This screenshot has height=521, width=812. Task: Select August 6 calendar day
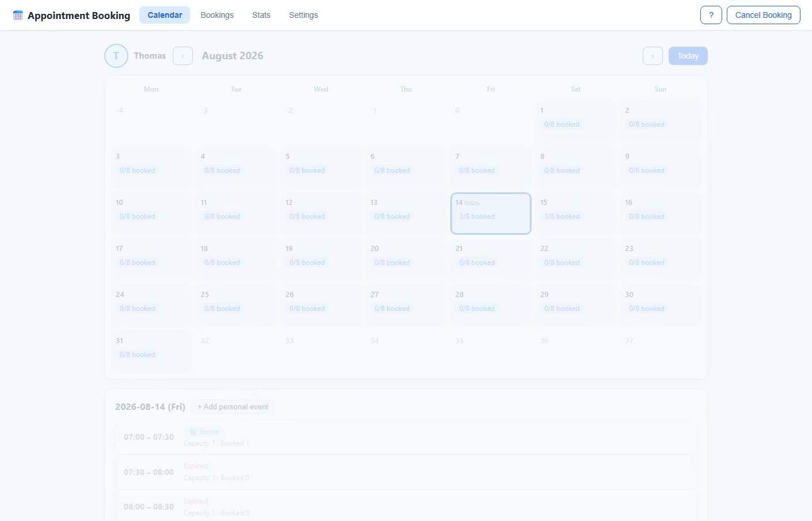click(x=406, y=168)
